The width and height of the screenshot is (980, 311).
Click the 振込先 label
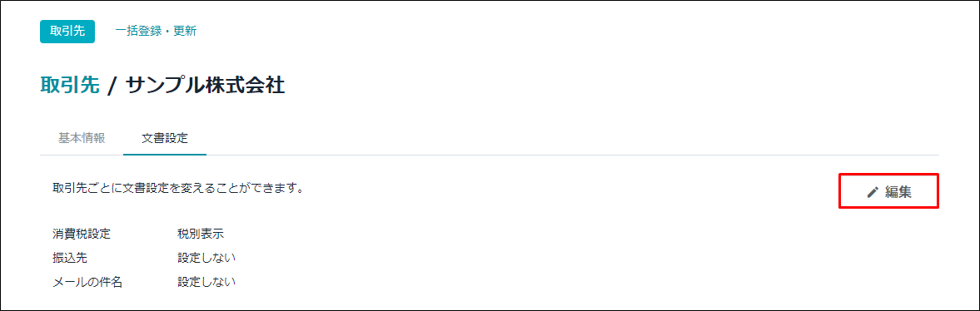click(67, 258)
